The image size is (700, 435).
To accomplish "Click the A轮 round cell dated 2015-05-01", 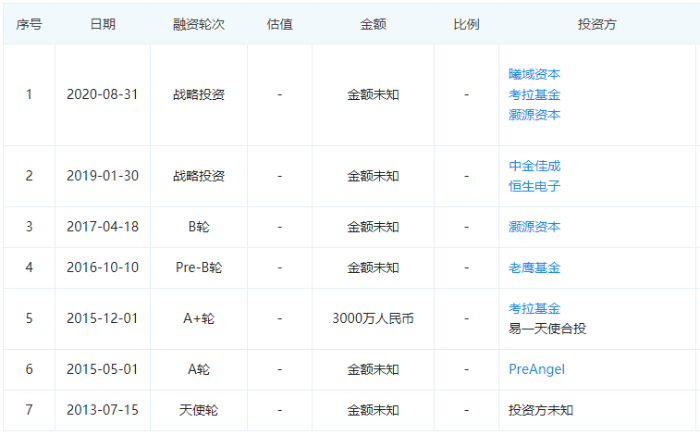I will pyautogui.click(x=199, y=369).
